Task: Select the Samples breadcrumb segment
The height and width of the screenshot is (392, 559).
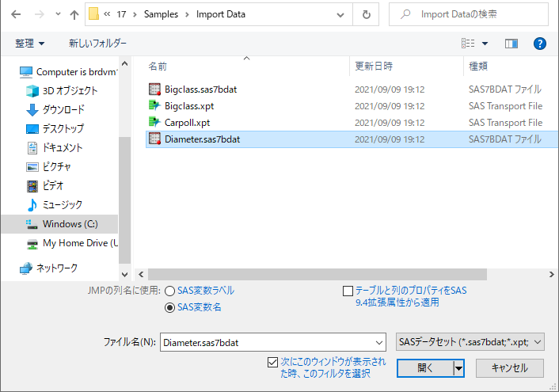Action: pyautogui.click(x=161, y=14)
